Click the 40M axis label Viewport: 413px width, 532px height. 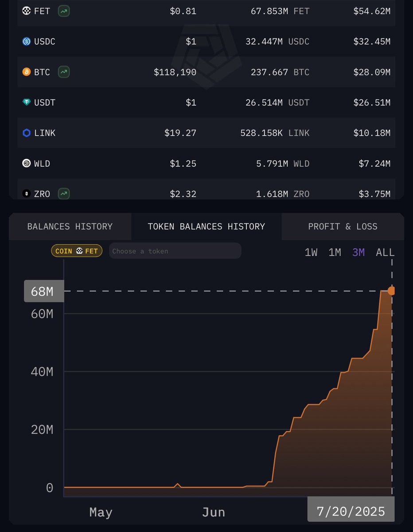[42, 372]
